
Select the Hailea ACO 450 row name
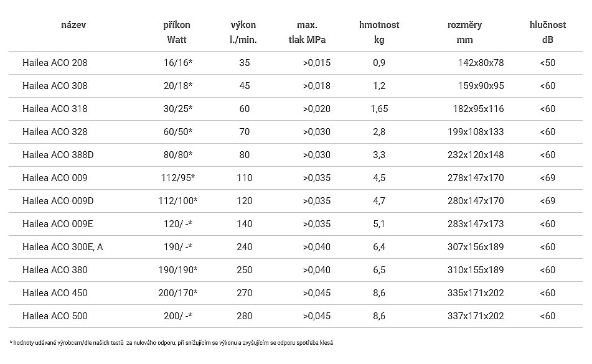point(55,293)
